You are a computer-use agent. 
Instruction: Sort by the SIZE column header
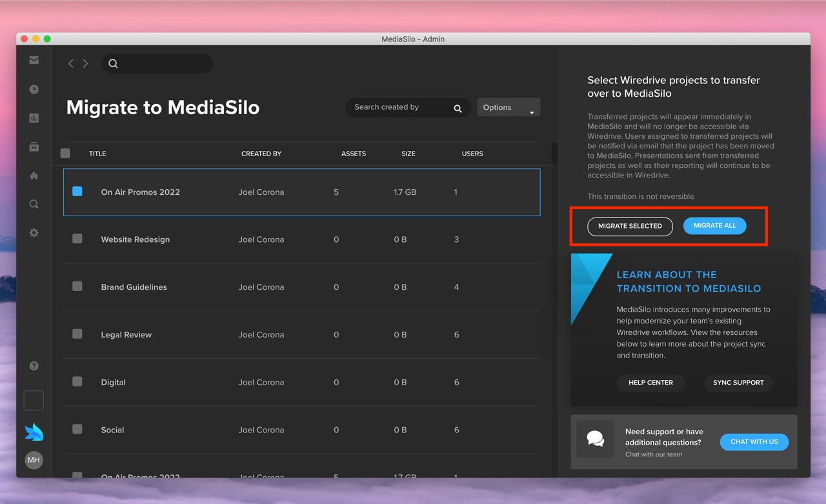pos(408,154)
